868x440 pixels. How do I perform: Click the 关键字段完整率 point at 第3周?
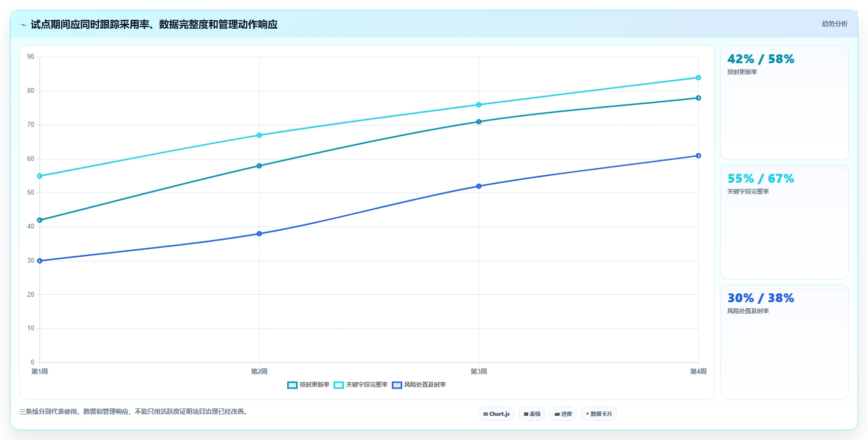[479, 105]
